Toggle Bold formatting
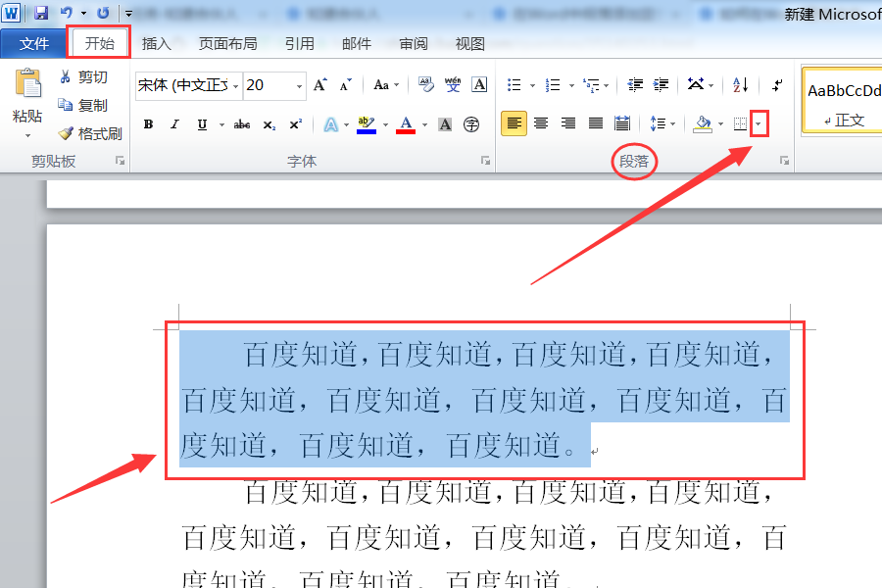This screenshot has height=588, width=882. (x=149, y=124)
